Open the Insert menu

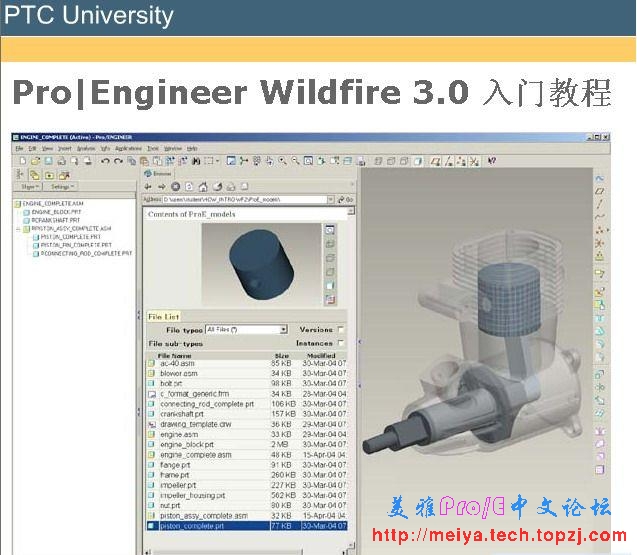tap(64, 148)
